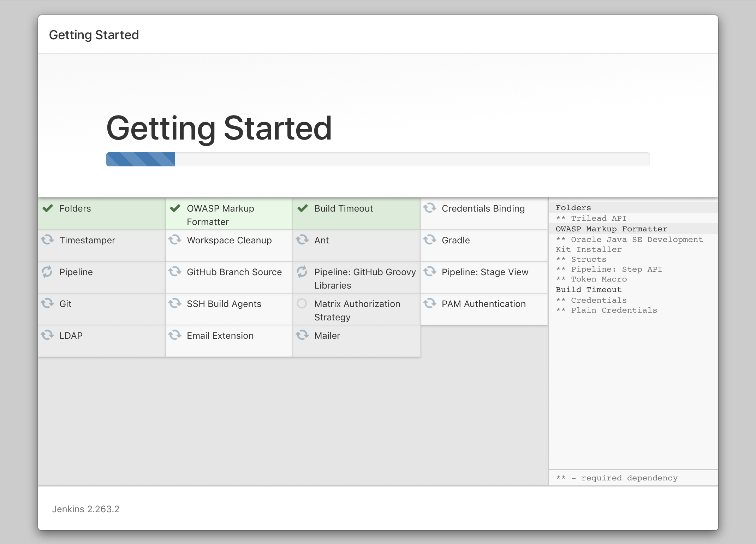The image size is (756, 544).
Task: Click the Oracle Java SE Development log line
Action: tap(629, 244)
